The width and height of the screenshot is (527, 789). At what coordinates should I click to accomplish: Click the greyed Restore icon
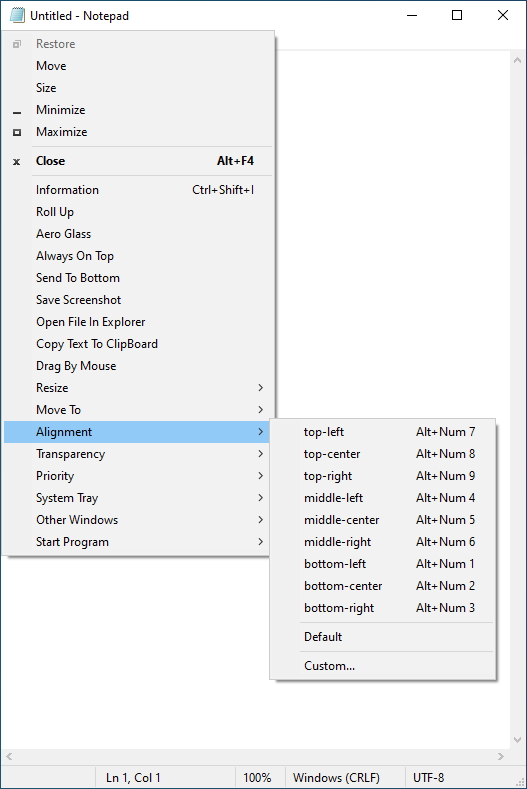coord(17,44)
